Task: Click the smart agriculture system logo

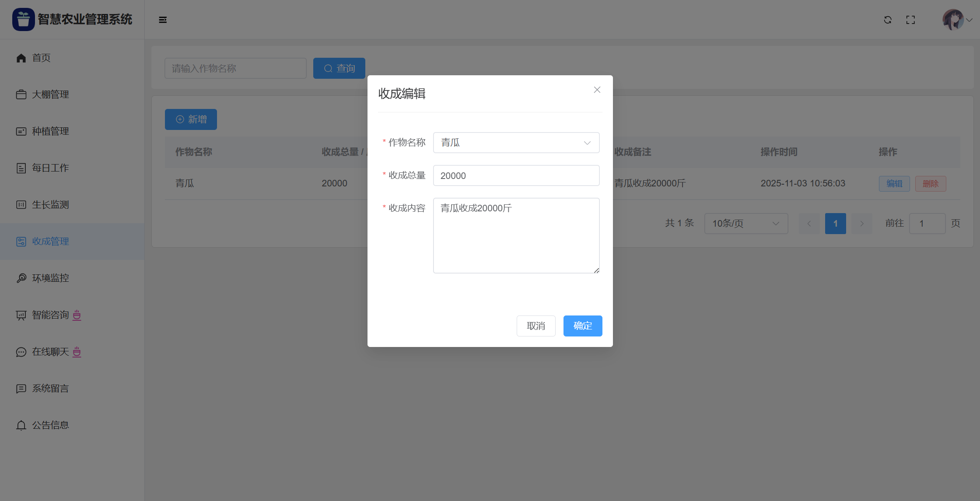Action: tap(24, 19)
